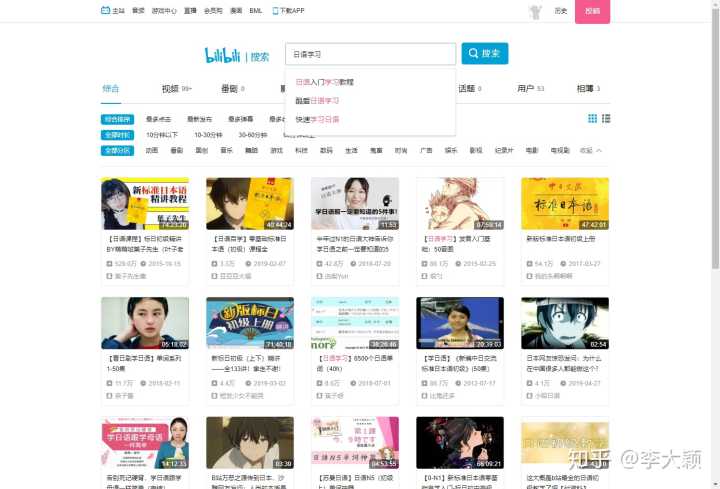This screenshot has width=720, height=489.
Task: Switch to list view layout icon
Action: click(x=605, y=118)
